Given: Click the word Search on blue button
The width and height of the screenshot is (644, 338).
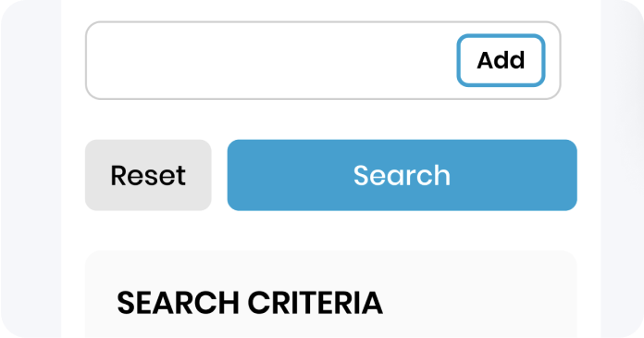Looking at the screenshot, I should click(402, 176).
